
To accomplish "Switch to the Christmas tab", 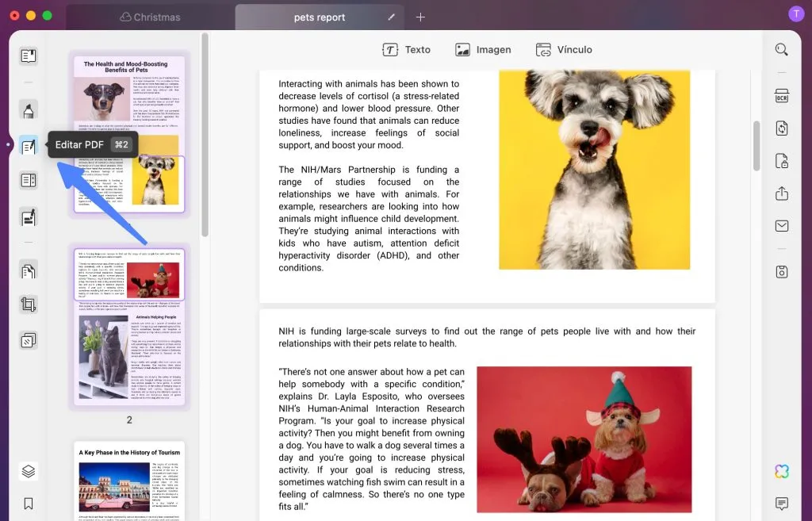I will [150, 17].
